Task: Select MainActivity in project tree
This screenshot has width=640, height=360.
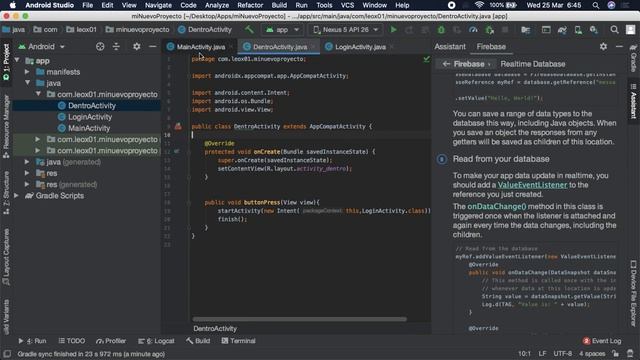Action: point(89,128)
